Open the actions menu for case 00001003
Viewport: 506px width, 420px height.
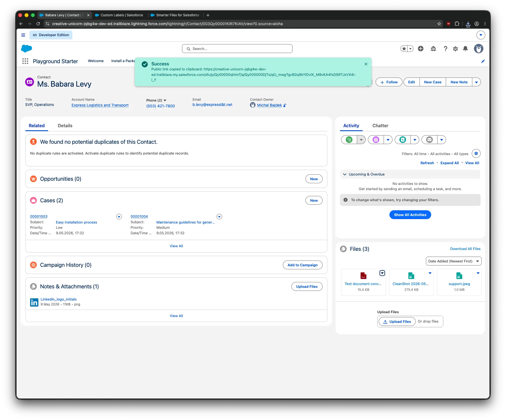coord(119,217)
